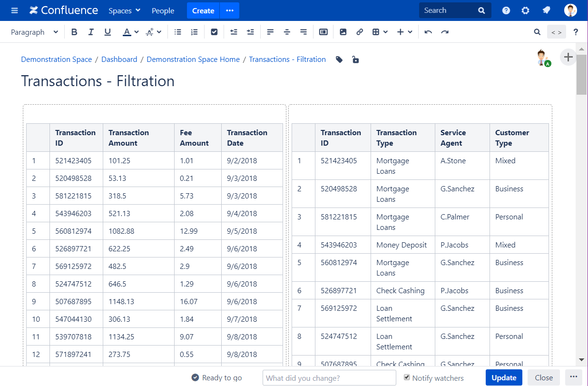Apply bullet list formatting
Image resolution: width=588 pixels, height=386 pixels.
(178, 31)
